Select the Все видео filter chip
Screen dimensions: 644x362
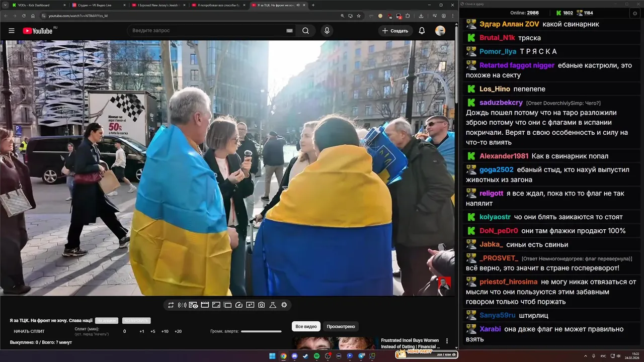tap(306, 326)
